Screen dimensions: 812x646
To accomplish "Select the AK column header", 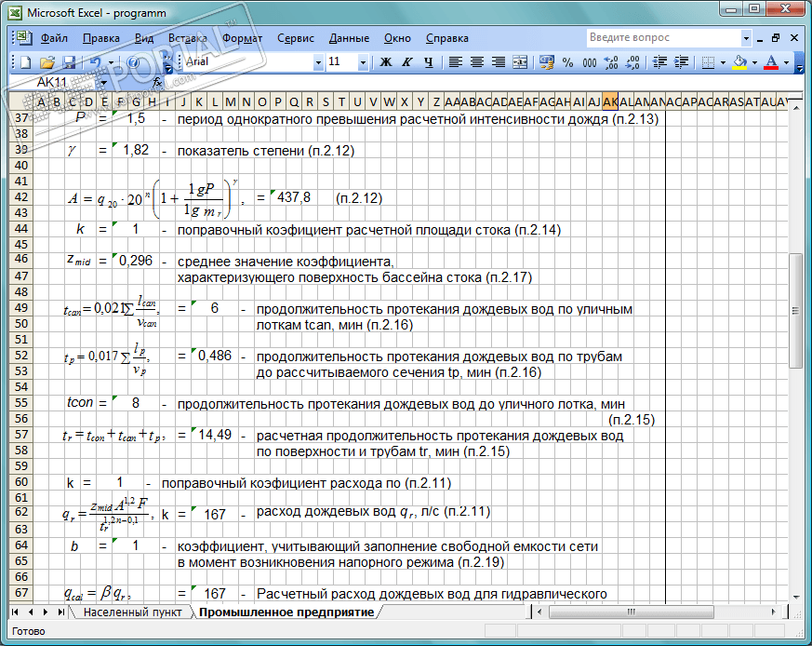I will click(x=610, y=102).
